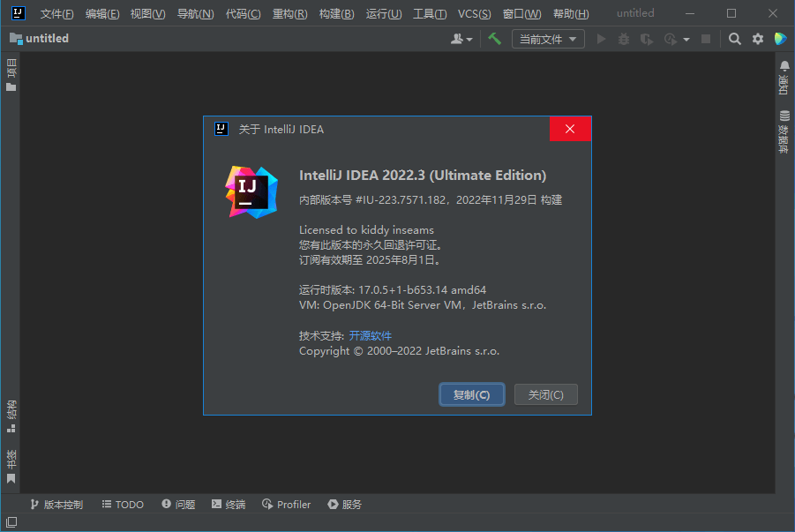The width and height of the screenshot is (795, 532).
Task: Open IDE settings gear icon
Action: [758, 39]
